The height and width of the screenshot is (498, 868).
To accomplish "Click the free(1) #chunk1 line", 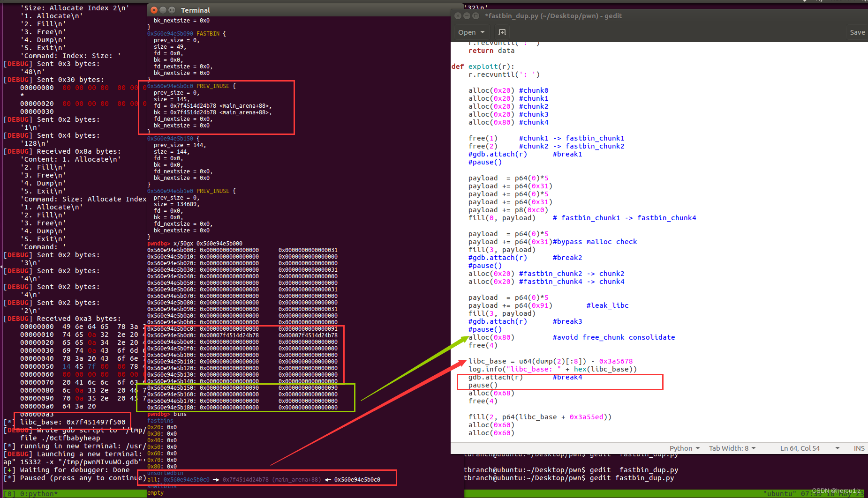I will pos(546,138).
